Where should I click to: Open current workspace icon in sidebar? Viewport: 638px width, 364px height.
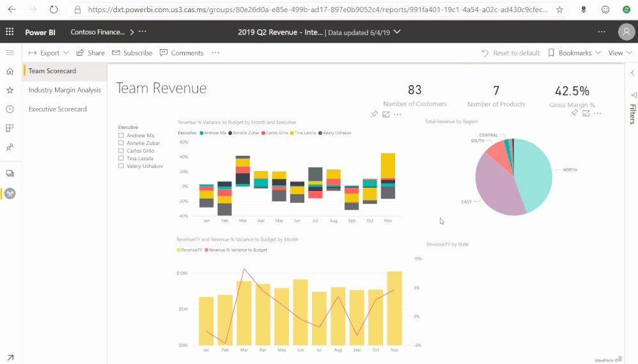coord(10,193)
